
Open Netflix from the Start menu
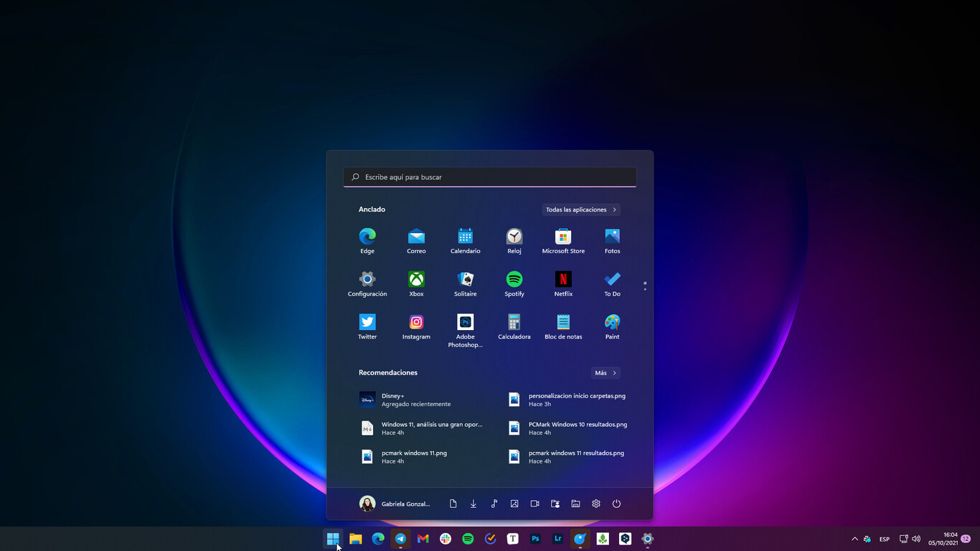(x=562, y=280)
